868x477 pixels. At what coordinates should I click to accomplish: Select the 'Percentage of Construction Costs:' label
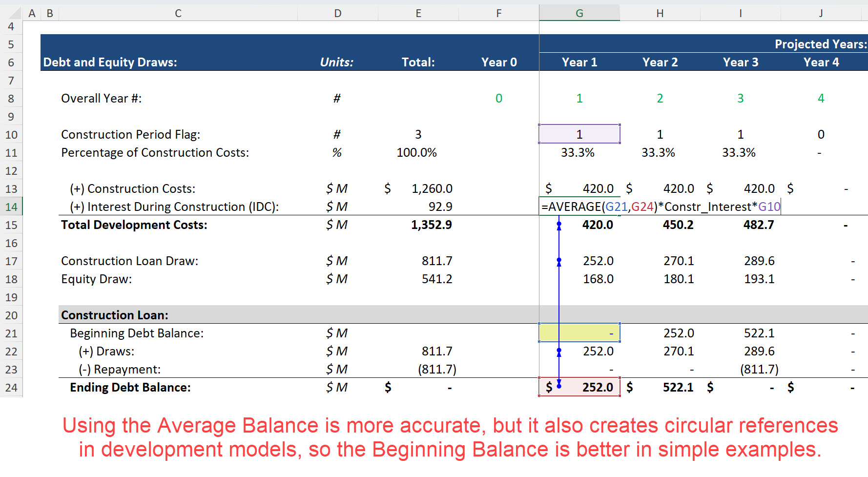click(155, 152)
